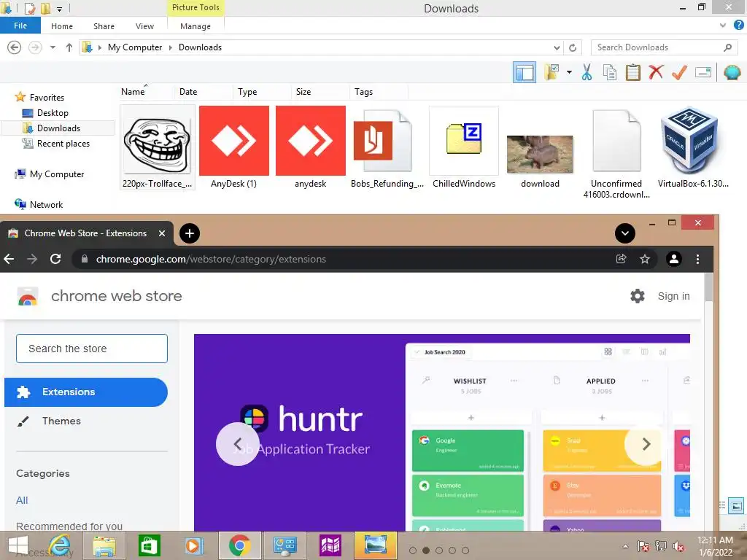The image size is (747, 560).
Task: Select My Computer in navigation pane
Action: coord(57,174)
